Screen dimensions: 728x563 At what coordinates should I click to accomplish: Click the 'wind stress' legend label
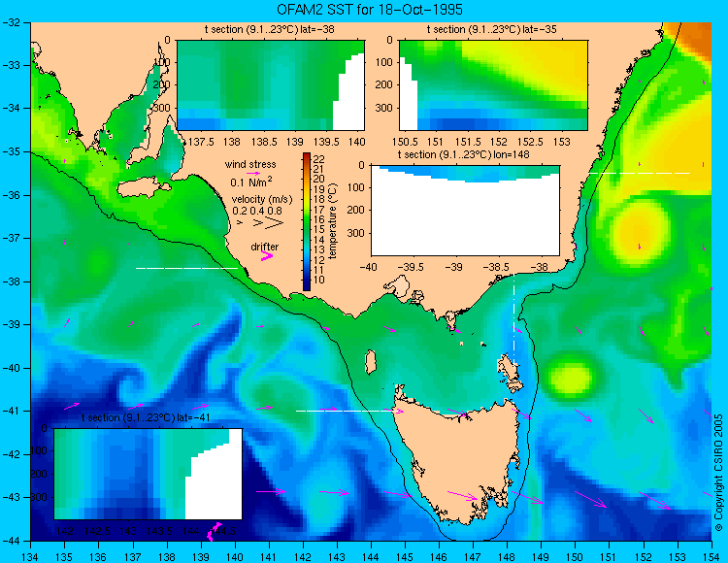tap(250, 164)
